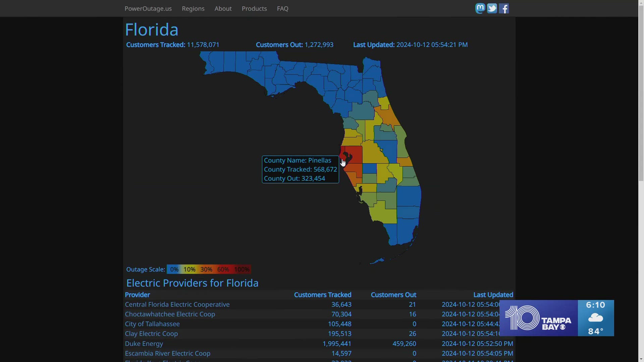Open the Twitter social icon
The image size is (644, 362).
(492, 8)
